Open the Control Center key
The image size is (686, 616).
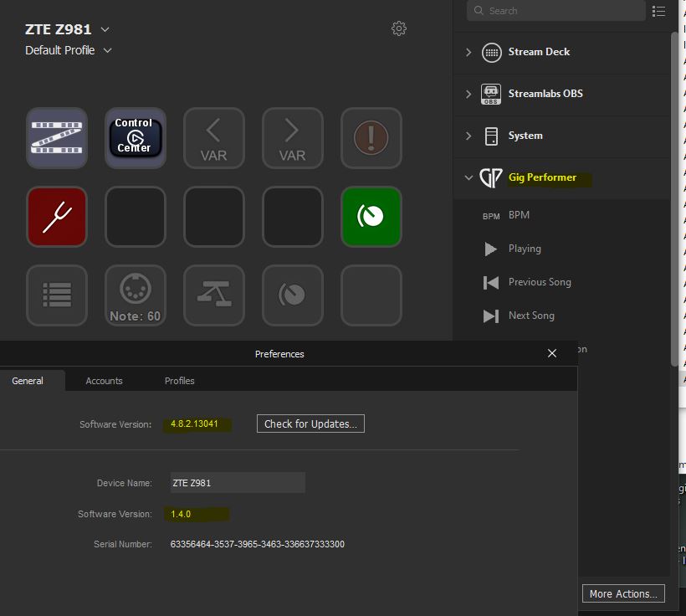(136, 138)
